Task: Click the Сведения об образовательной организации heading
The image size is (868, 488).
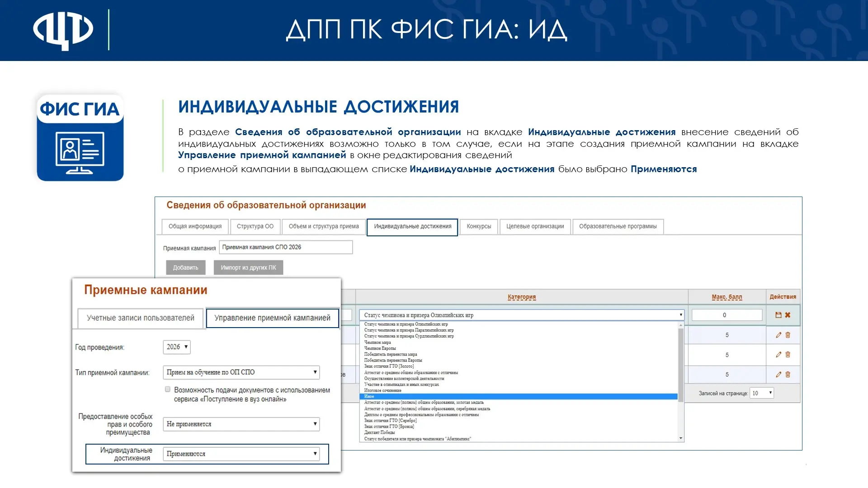Action: [x=266, y=205]
